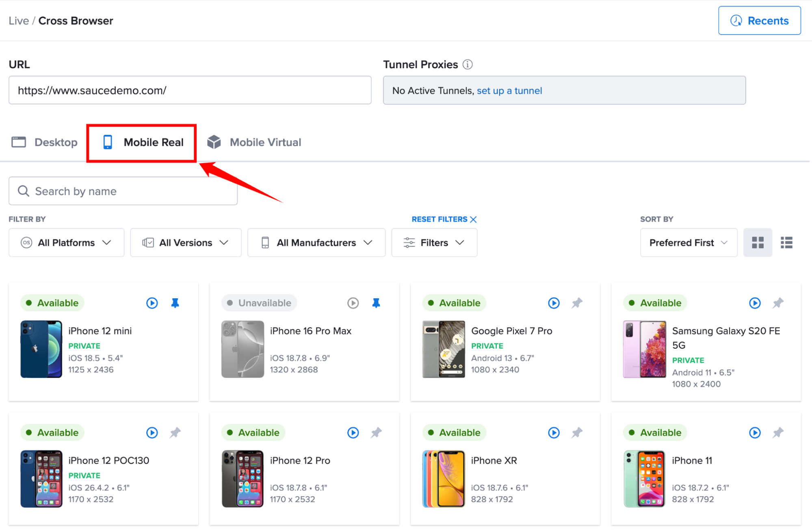Image resolution: width=812 pixels, height=531 pixels.
Task: Click the "iOS 26.4.2 • 6.1"" spec text
Action: pos(99,488)
